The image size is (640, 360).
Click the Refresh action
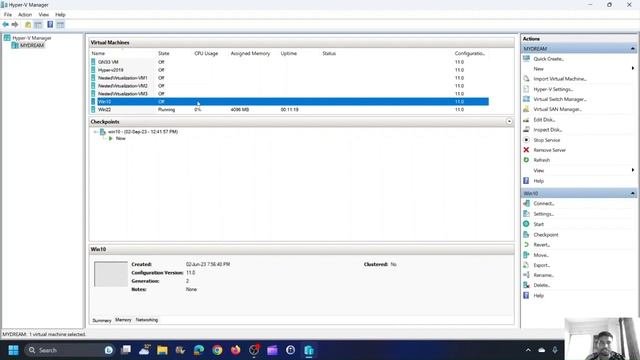tap(542, 160)
